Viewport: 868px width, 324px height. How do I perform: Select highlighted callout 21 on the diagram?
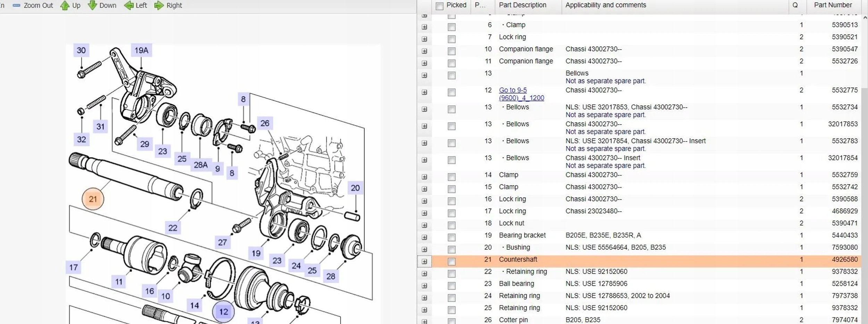click(x=93, y=199)
